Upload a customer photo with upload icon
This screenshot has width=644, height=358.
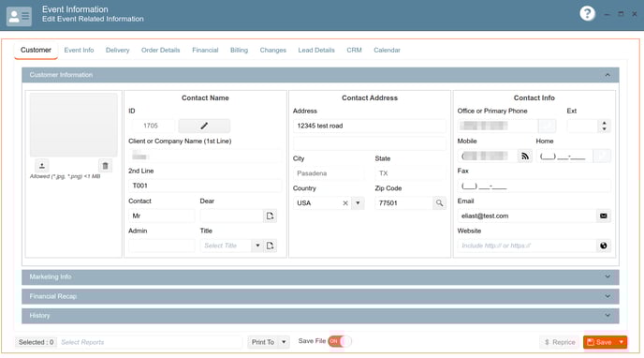[x=41, y=166]
